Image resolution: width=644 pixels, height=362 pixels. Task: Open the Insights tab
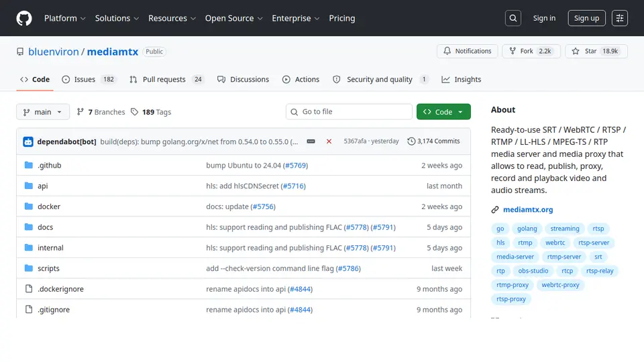point(462,79)
